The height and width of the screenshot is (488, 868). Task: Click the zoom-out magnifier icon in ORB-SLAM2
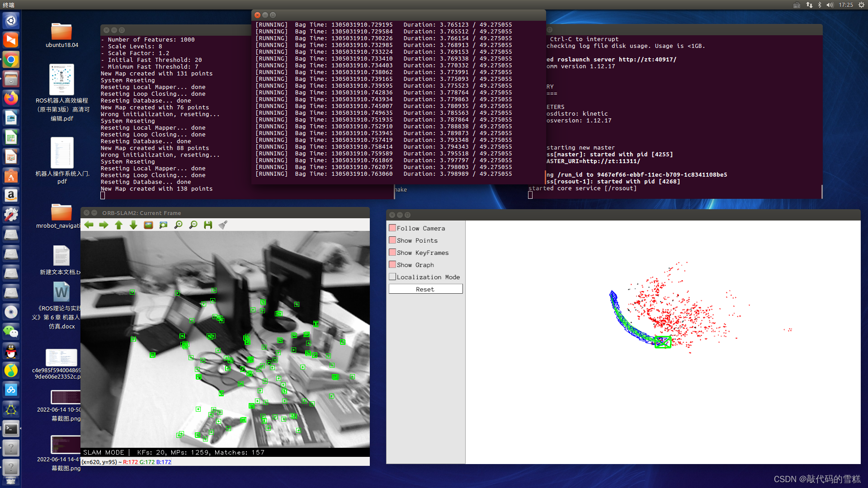pos(193,225)
